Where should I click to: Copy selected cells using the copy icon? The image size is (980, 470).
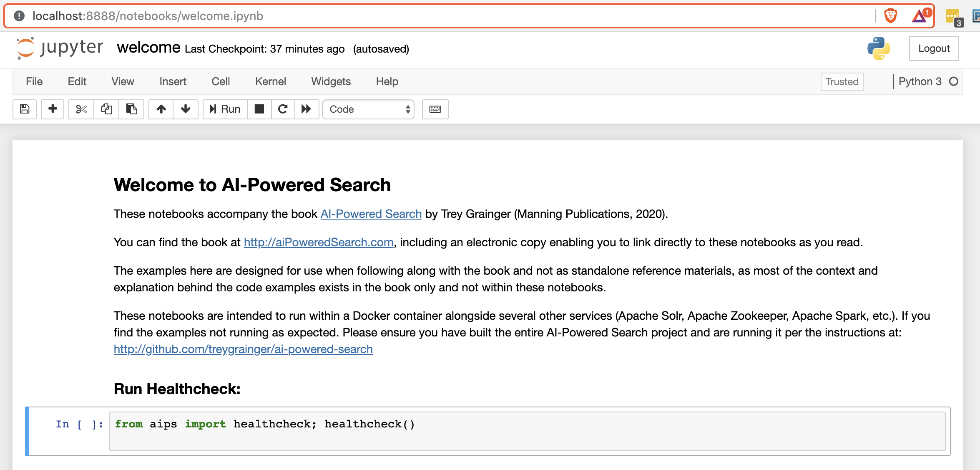click(x=106, y=109)
